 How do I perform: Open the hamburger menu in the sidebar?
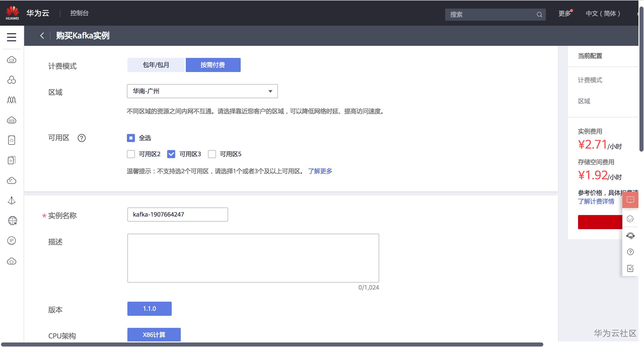[x=12, y=37]
